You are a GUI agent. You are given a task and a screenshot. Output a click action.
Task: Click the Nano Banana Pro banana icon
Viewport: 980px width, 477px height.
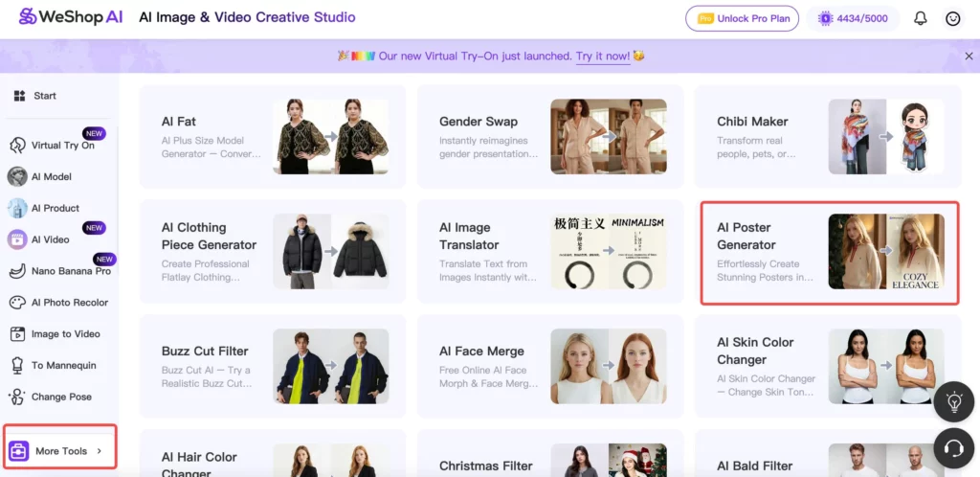coord(17,271)
